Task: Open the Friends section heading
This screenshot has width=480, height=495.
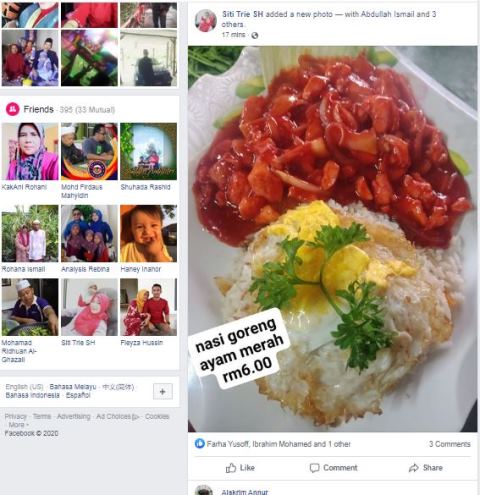Action: pyautogui.click(x=39, y=109)
